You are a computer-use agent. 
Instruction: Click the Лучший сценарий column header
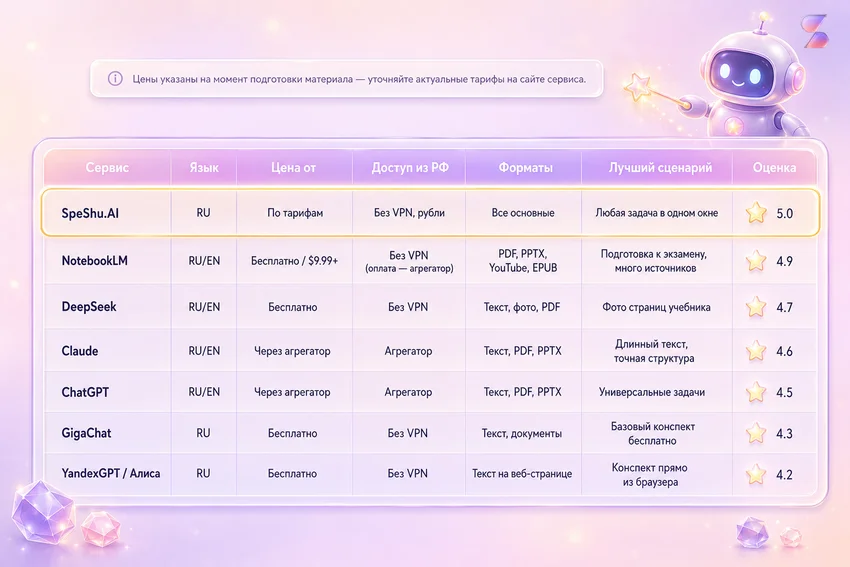[x=660, y=167]
